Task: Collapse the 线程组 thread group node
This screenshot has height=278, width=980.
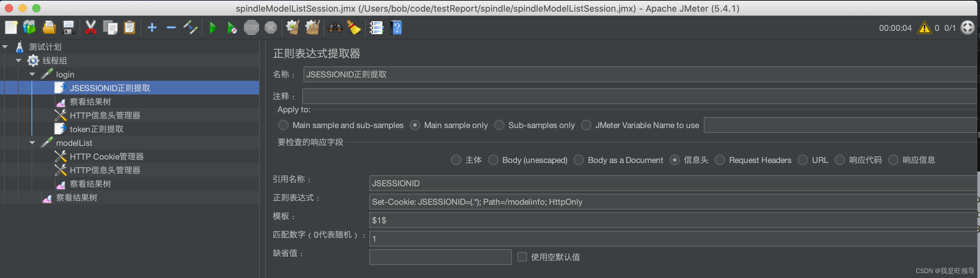Action: 19,61
